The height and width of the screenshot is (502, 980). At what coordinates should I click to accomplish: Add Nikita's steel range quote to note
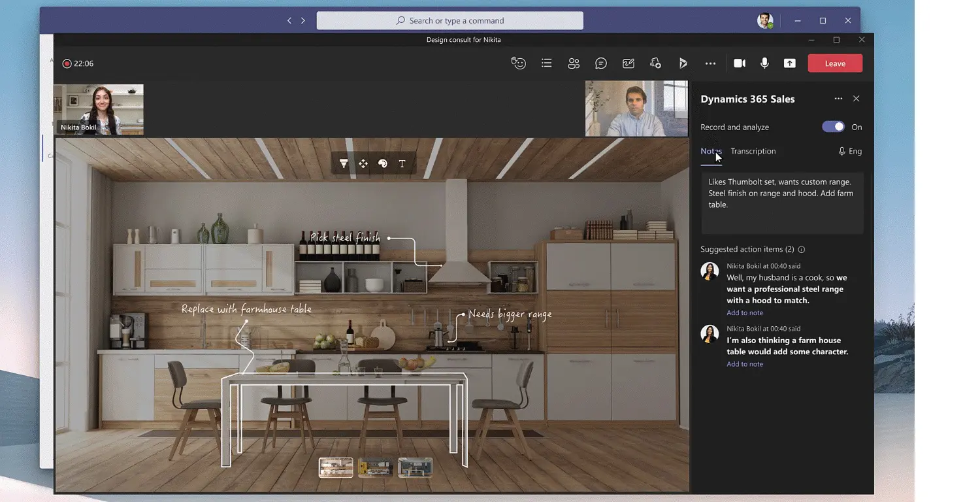[x=744, y=312]
